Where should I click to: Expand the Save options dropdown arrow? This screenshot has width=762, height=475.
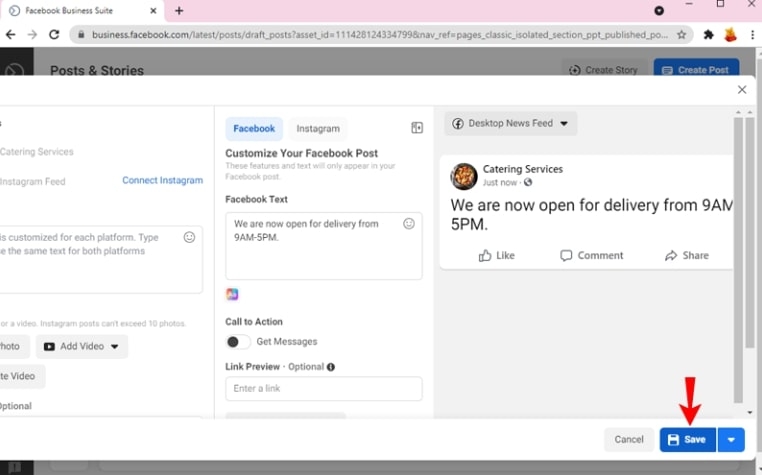[731, 440]
